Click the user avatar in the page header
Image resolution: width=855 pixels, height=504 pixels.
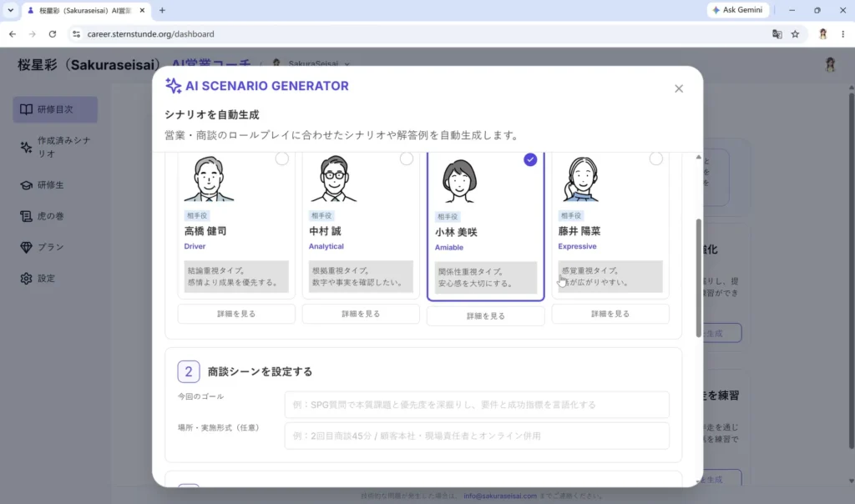(830, 64)
